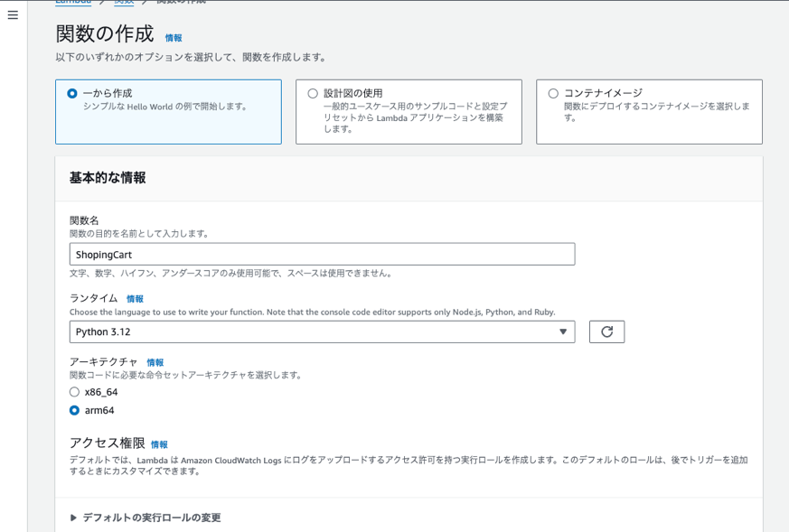
Task: Click the 設計図の使用 description text
Action: pyautogui.click(x=416, y=117)
